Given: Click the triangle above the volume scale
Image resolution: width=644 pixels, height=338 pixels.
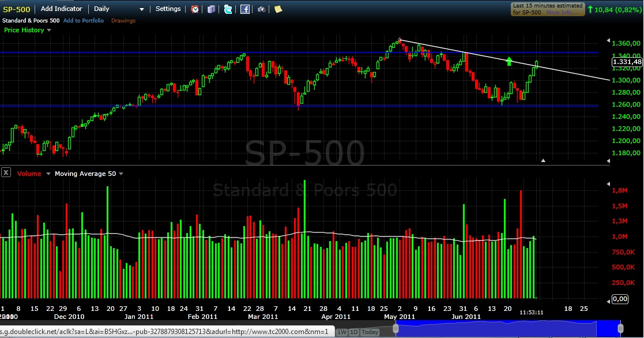Looking at the screenshot, I should click(x=608, y=184).
